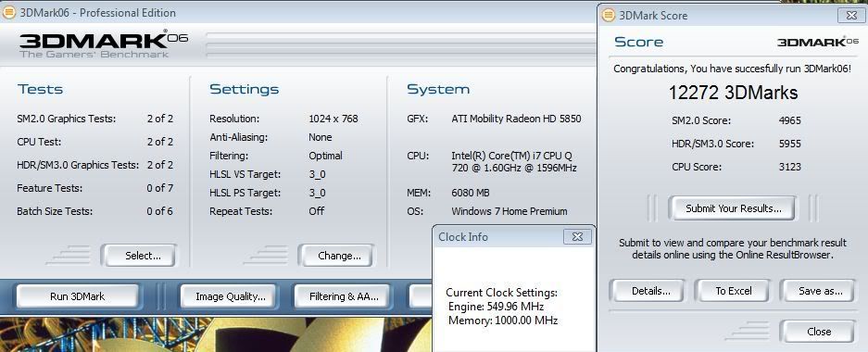Click Submit Your Results... button
This screenshot has width=868, height=352.
click(733, 208)
